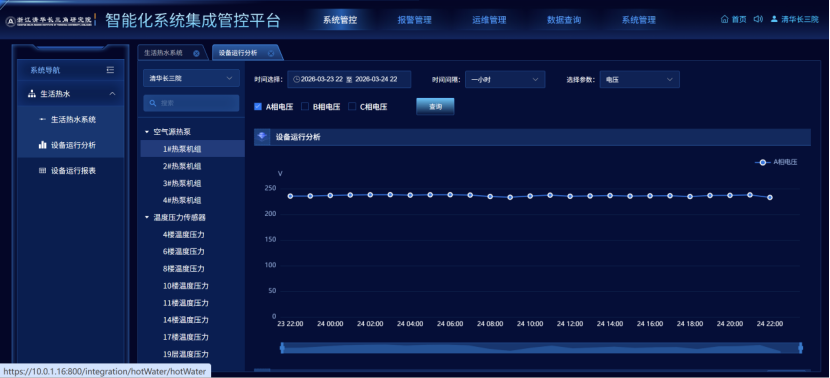The height and width of the screenshot is (378, 830).
Task: Uncheck the A相电压 checkbox
Action: (x=258, y=106)
